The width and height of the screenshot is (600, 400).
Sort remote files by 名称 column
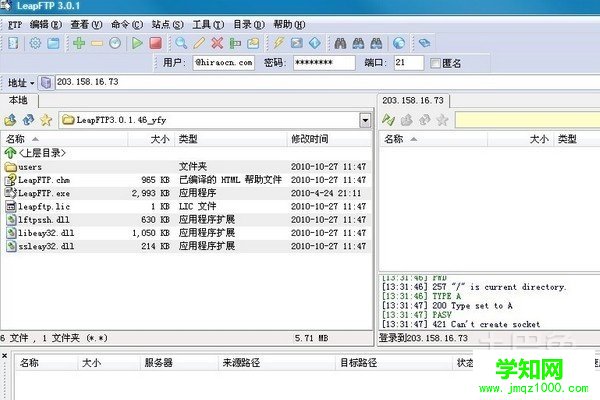pos(433,139)
